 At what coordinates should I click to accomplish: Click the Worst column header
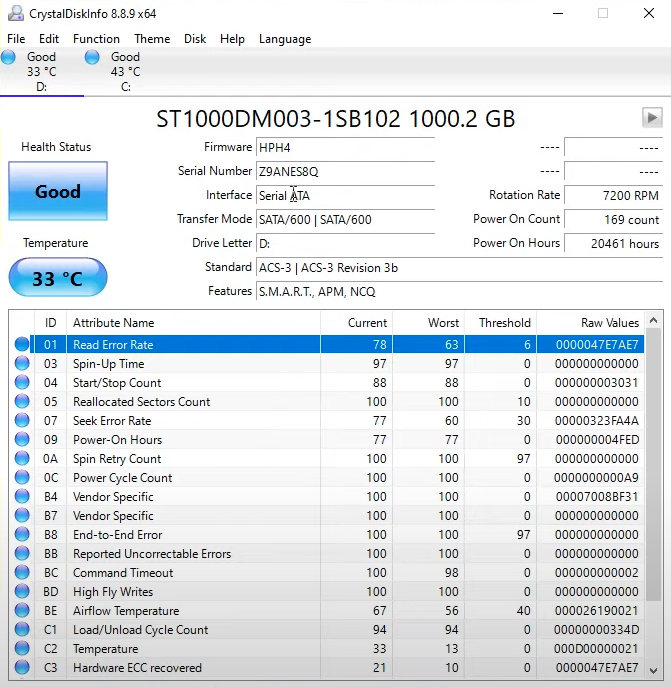pos(429,322)
